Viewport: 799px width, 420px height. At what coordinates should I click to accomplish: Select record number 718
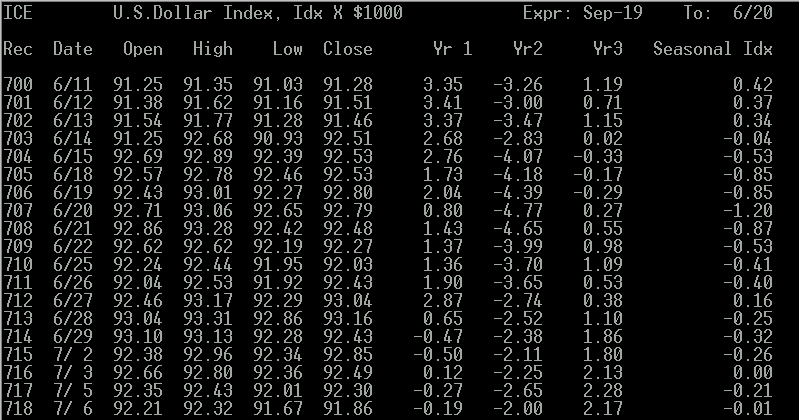18,408
